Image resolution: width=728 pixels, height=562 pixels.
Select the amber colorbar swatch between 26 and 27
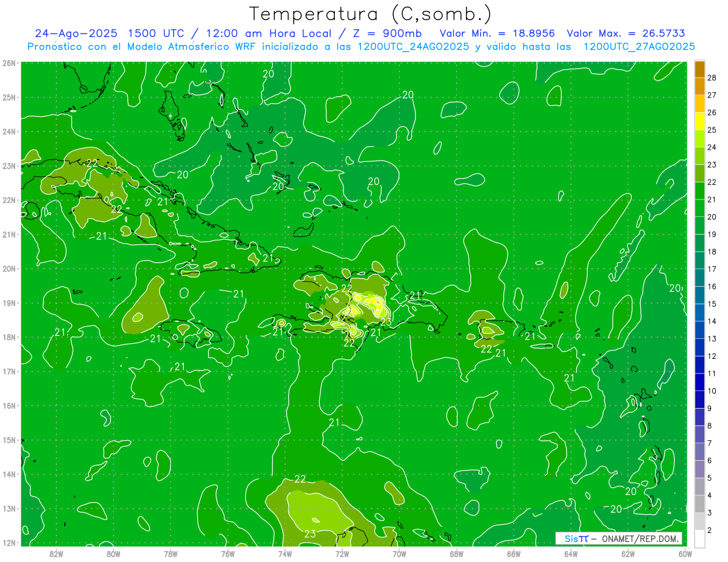coord(699,104)
